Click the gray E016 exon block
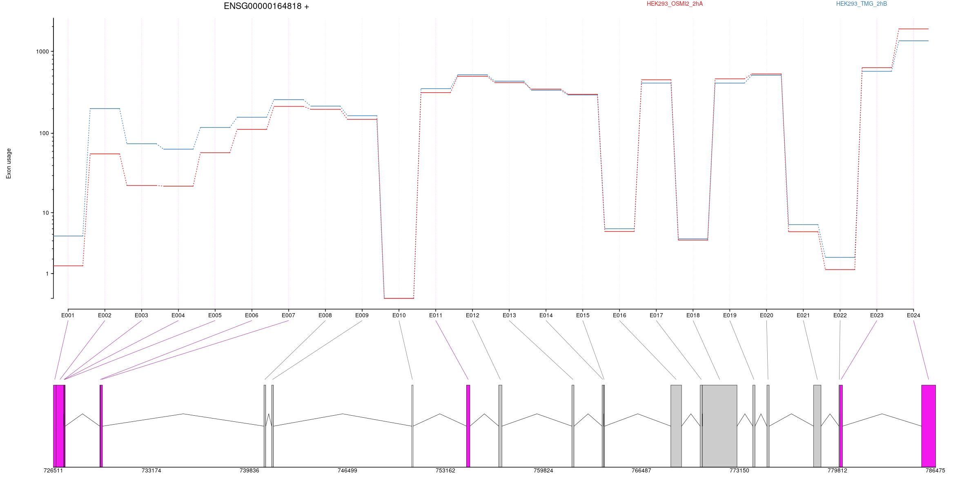The image size is (980, 490). tap(676, 426)
